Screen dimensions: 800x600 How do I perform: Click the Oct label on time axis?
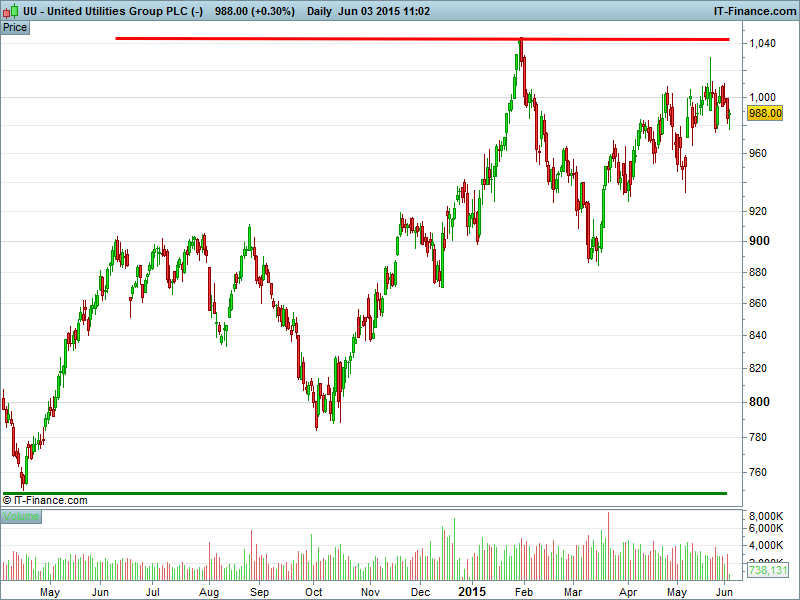(x=314, y=591)
